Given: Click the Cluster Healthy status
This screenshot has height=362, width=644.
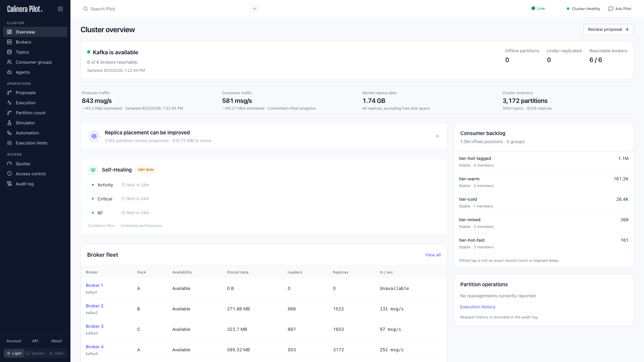Looking at the screenshot, I should (583, 9).
